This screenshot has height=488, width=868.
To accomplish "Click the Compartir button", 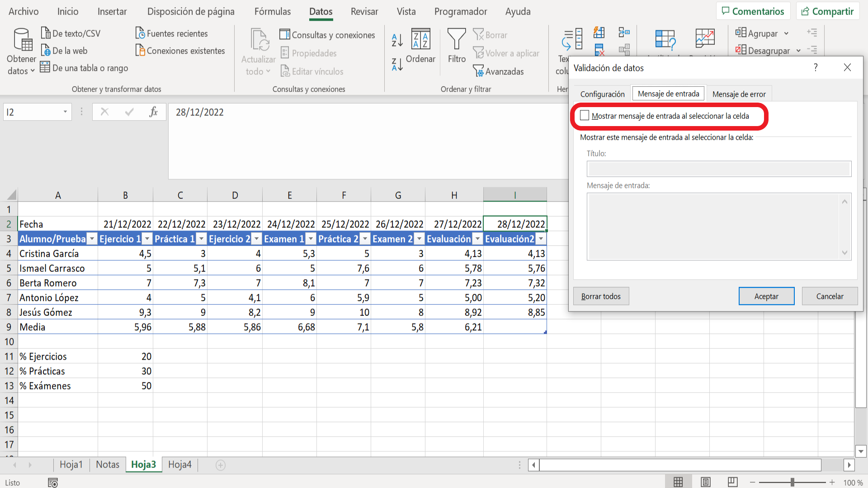I will click(828, 11).
